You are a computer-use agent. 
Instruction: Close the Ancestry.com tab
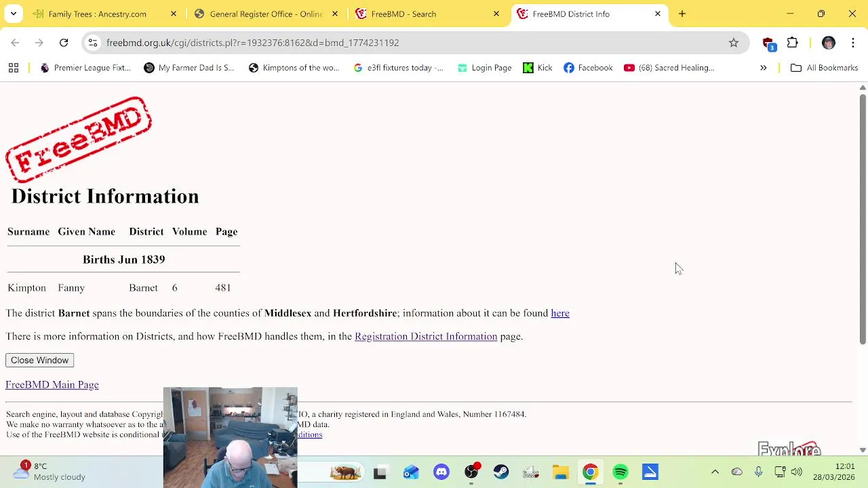pos(174,14)
